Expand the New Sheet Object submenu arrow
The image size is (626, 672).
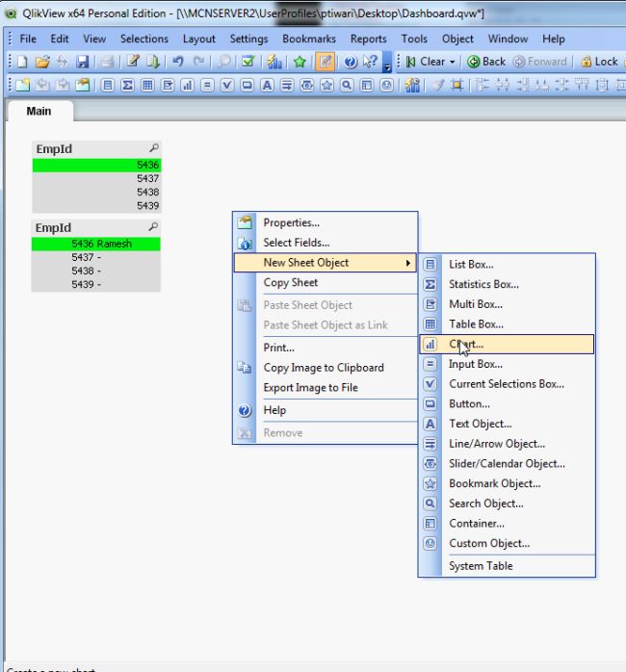coord(408,263)
